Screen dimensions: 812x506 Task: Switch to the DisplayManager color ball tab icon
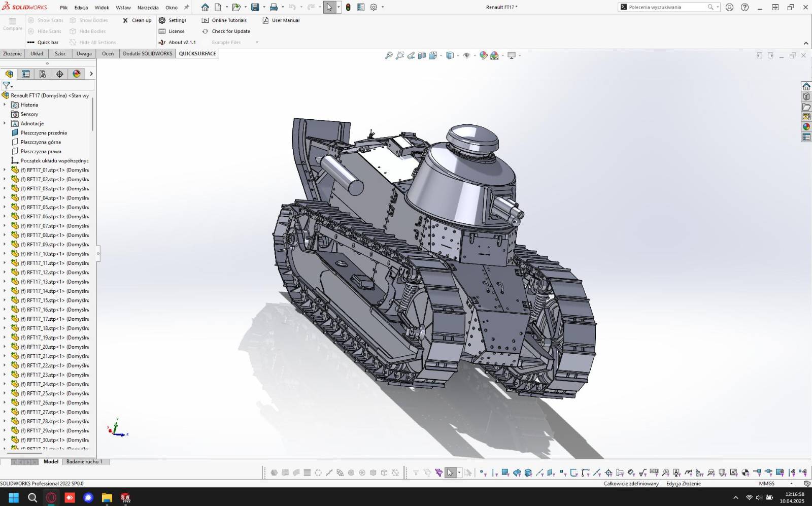(x=76, y=74)
